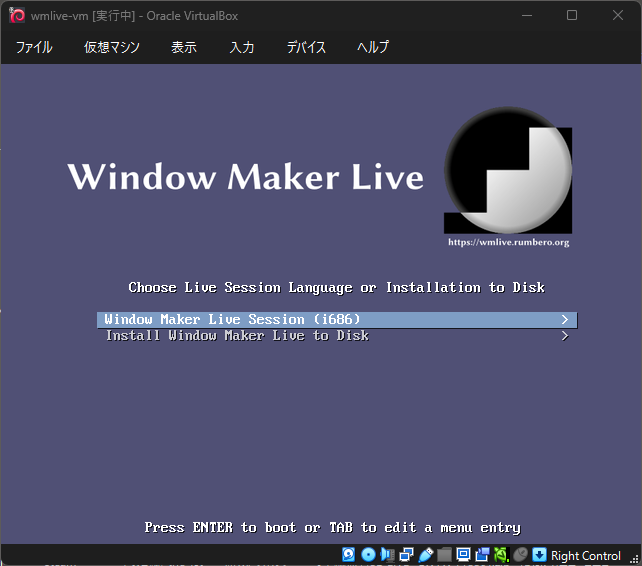The image size is (642, 566).
Task: Close the wmlive-vm VirtualBox window
Action: coord(618,16)
